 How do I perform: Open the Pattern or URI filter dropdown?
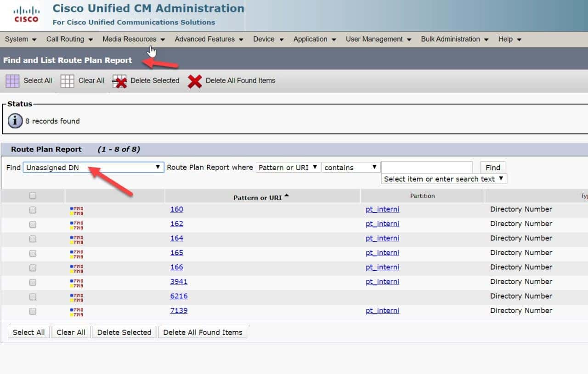pyautogui.click(x=288, y=167)
